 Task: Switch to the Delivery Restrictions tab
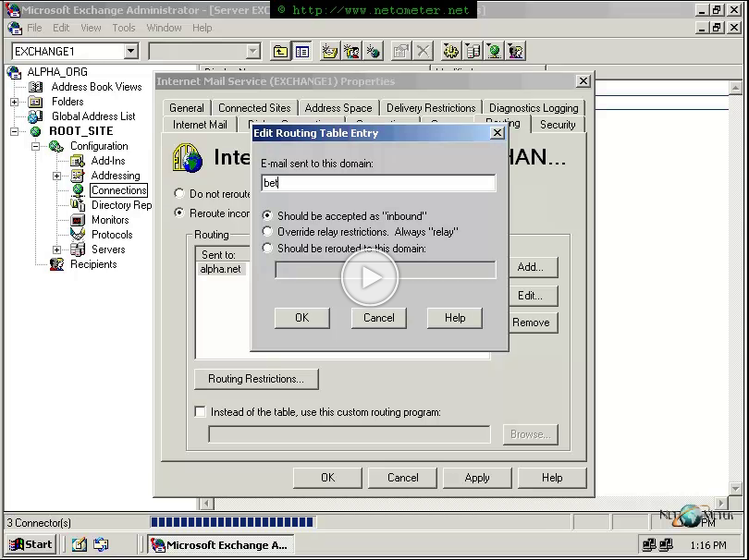tap(431, 108)
